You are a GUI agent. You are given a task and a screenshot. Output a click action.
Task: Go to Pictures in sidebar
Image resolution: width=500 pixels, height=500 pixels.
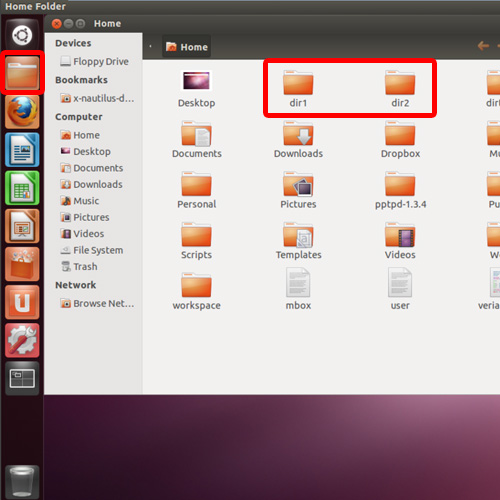pos(85,217)
